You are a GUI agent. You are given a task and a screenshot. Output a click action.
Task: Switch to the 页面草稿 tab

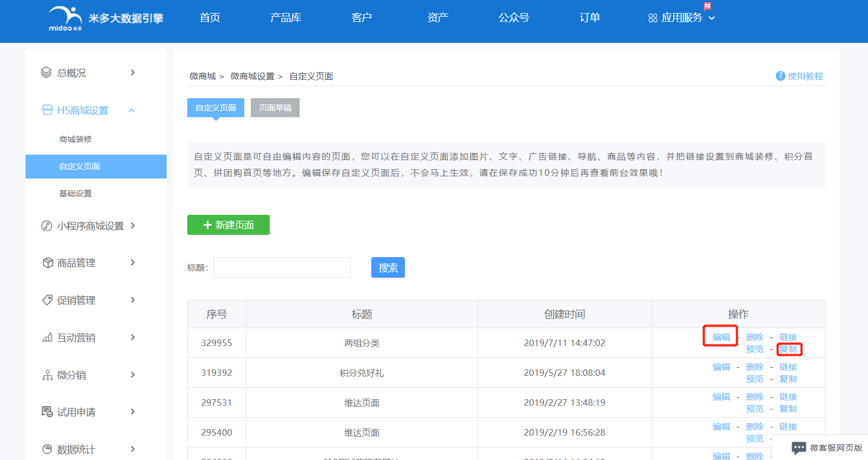click(x=275, y=107)
